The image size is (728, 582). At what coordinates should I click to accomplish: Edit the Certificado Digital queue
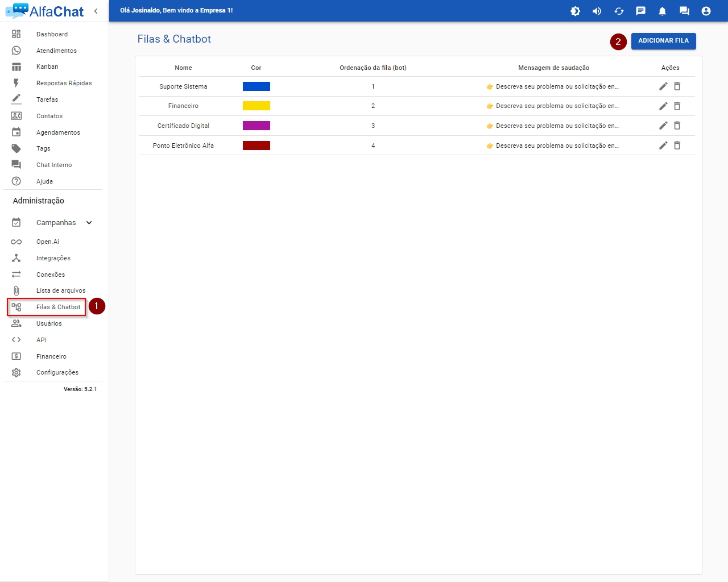coord(663,126)
